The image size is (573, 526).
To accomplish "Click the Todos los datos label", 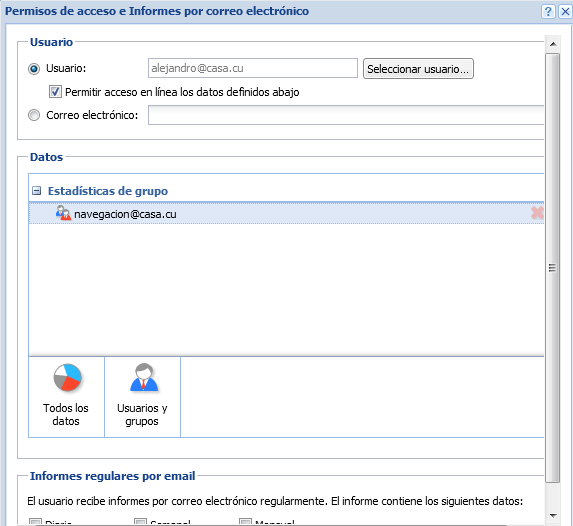I will tap(66, 415).
